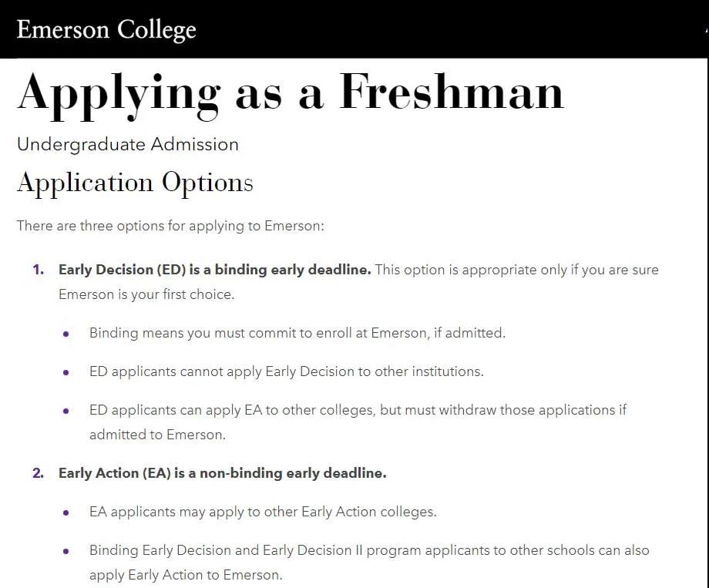Click the "Application Options" section heading
The image size is (709, 588).
coord(135,183)
